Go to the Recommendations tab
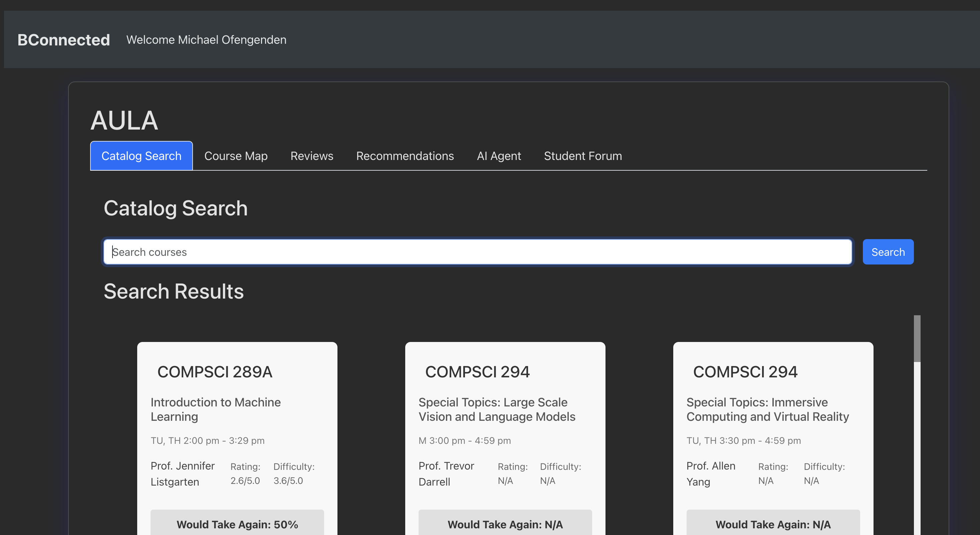 (405, 156)
